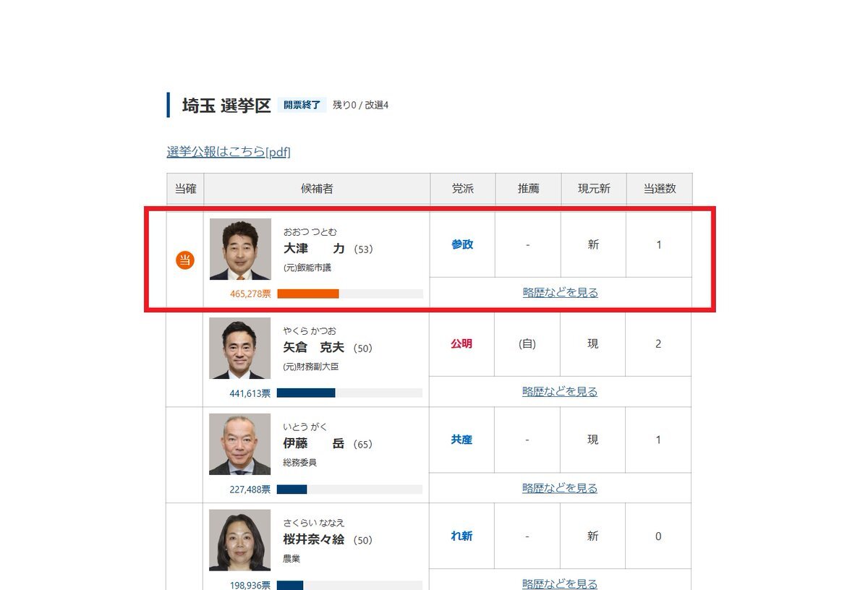Click the 新 status cell for 大津力
Screen dimensions: 868x590
pyautogui.click(x=594, y=245)
